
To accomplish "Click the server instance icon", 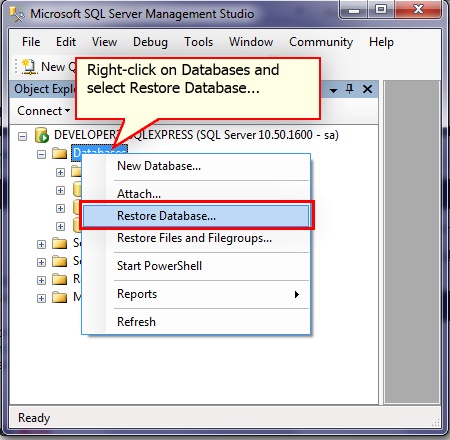I will pyautogui.click(x=42, y=135).
